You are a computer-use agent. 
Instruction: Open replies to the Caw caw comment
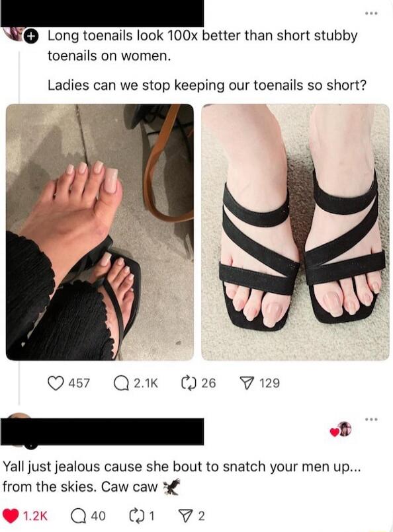point(77,516)
